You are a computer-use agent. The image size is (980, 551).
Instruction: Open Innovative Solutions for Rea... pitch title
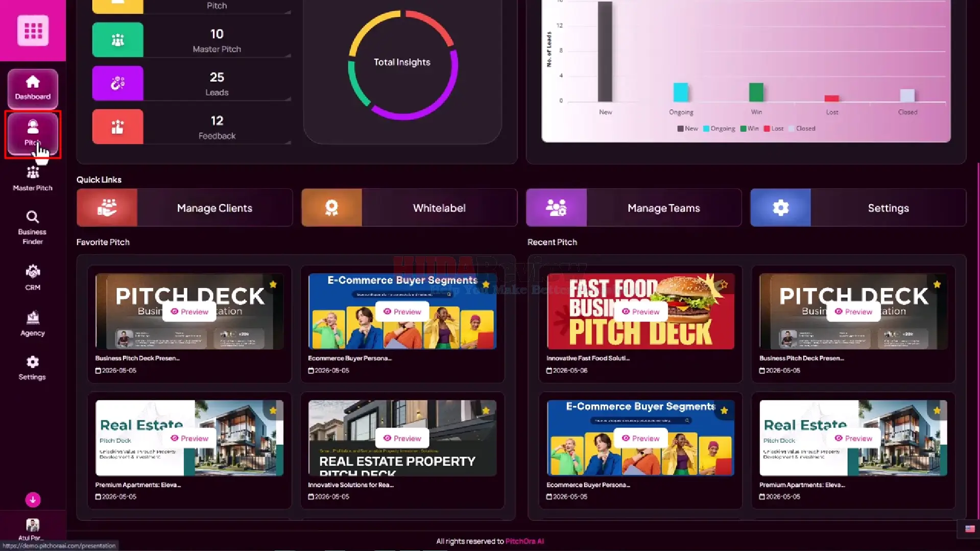pos(351,485)
